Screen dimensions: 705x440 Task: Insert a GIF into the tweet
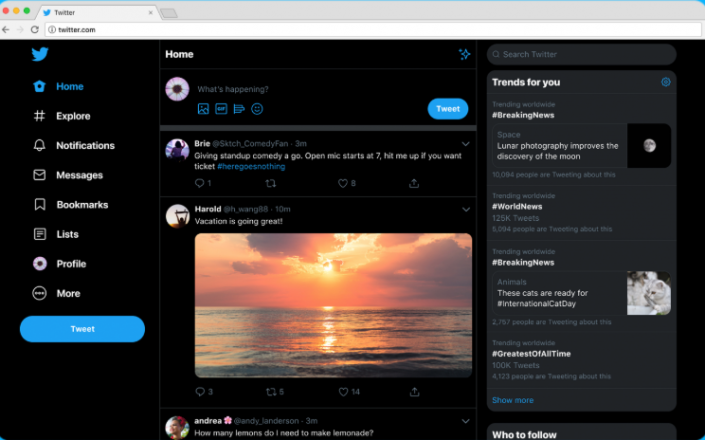click(221, 108)
